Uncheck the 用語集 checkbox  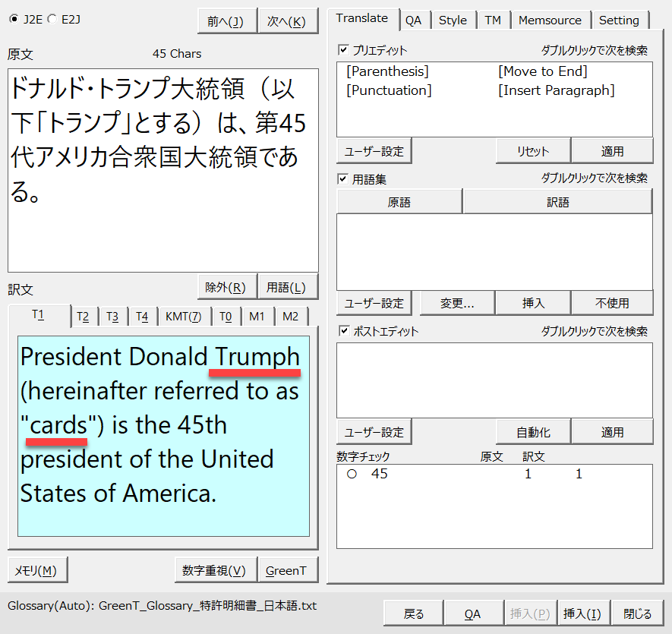[x=344, y=179]
